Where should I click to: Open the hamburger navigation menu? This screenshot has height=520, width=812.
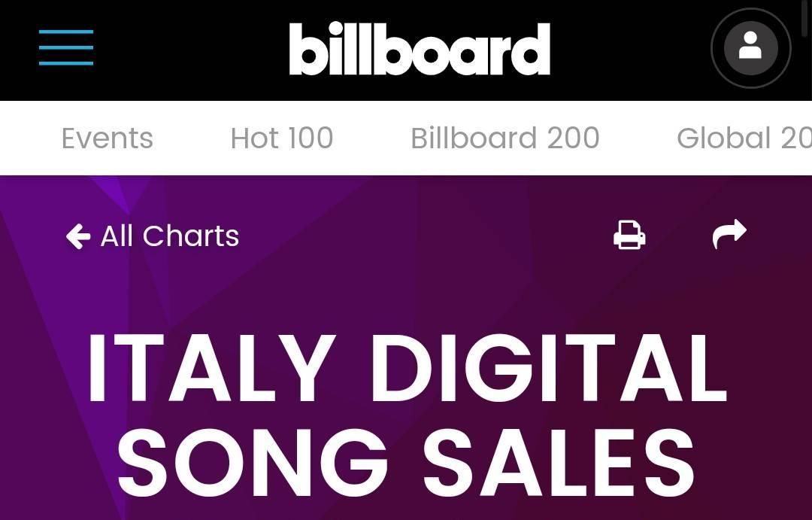pos(65,47)
